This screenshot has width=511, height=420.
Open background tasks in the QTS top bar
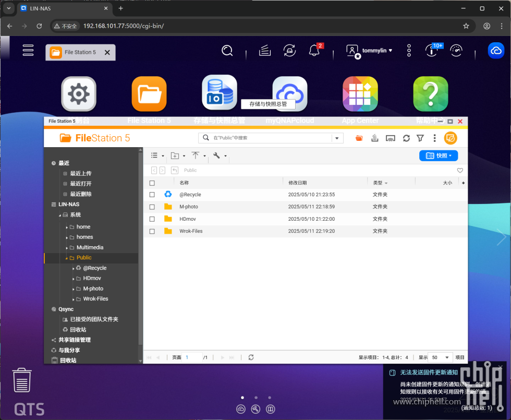click(265, 51)
